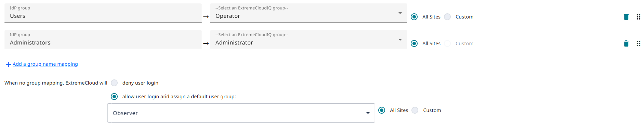The height and width of the screenshot is (127, 644).
Task: Expand the Observer default group dropdown
Action: pos(241,113)
